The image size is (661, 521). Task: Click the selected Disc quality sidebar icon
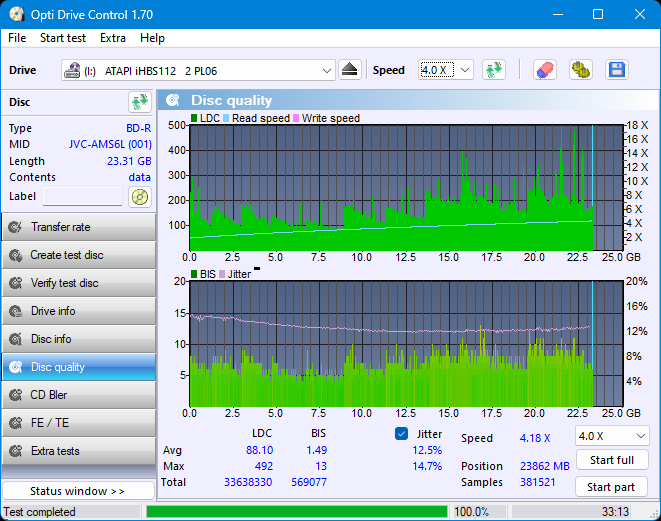pos(16,367)
